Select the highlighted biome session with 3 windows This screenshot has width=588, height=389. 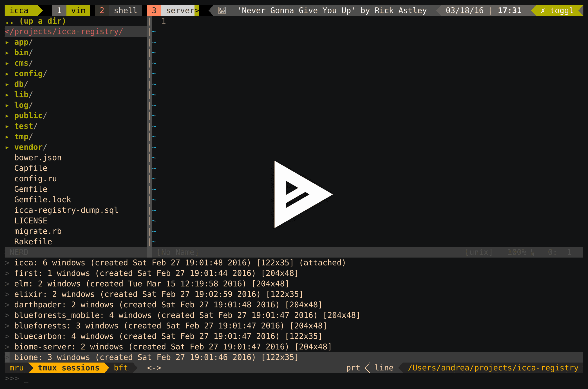tap(294, 357)
